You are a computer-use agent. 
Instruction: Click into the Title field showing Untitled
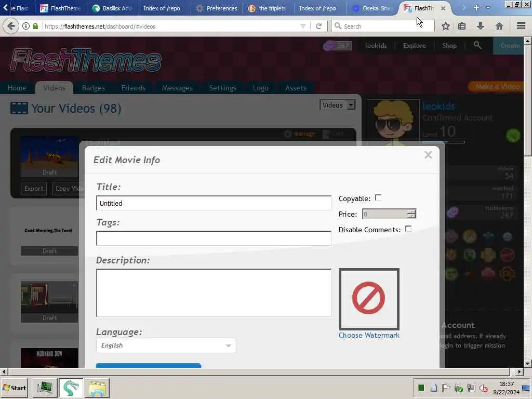(x=214, y=203)
